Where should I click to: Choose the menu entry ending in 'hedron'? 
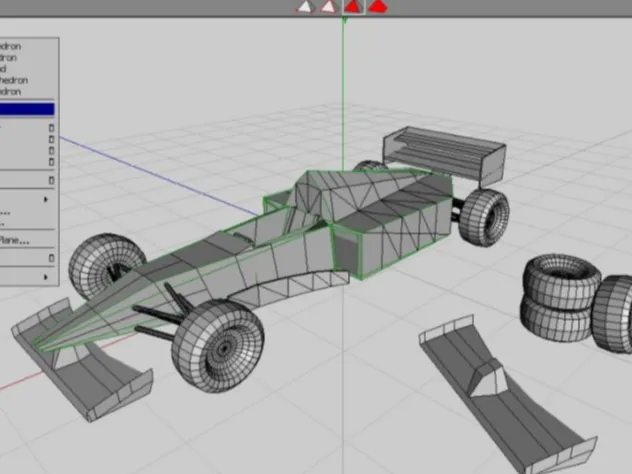pos(14,80)
